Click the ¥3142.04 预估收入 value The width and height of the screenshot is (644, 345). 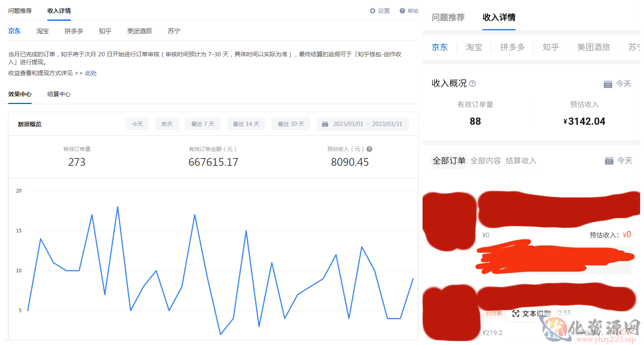point(584,121)
